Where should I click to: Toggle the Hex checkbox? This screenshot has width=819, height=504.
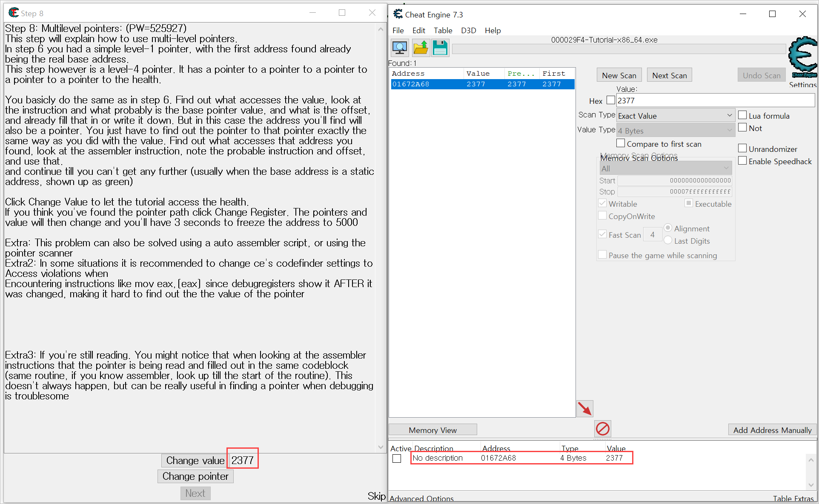[611, 100]
